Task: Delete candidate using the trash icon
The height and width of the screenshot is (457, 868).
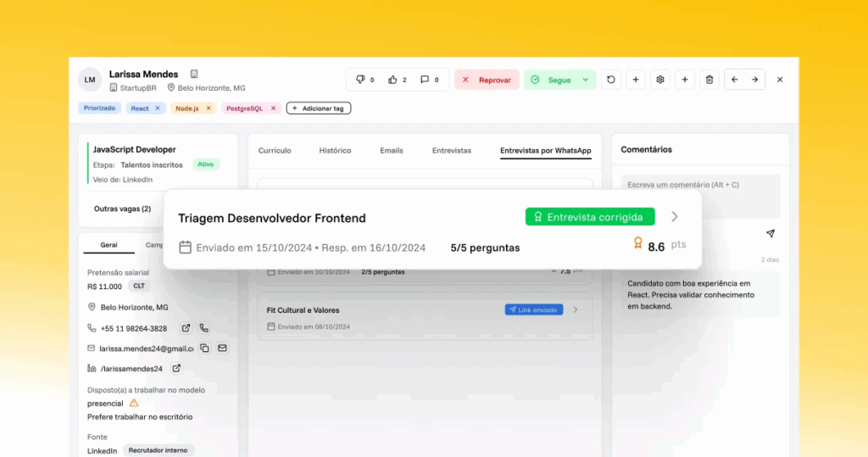Action: click(709, 80)
